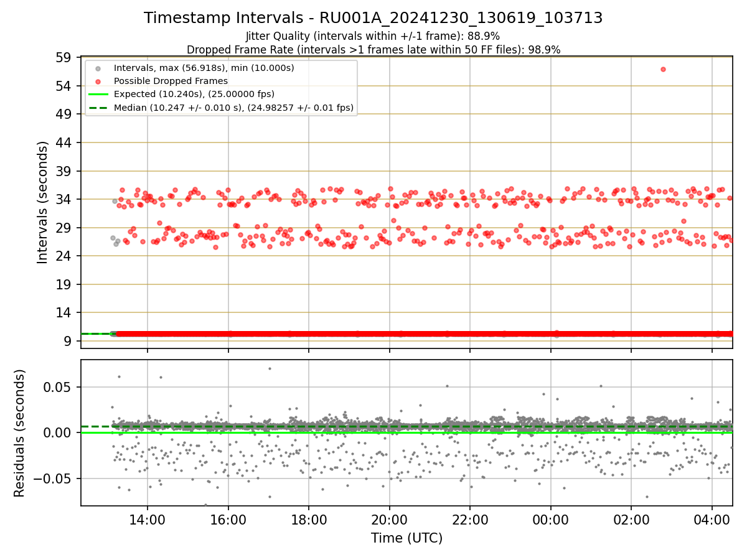Click the red dot marker in the legend
The image size is (747, 560).
tap(98, 81)
